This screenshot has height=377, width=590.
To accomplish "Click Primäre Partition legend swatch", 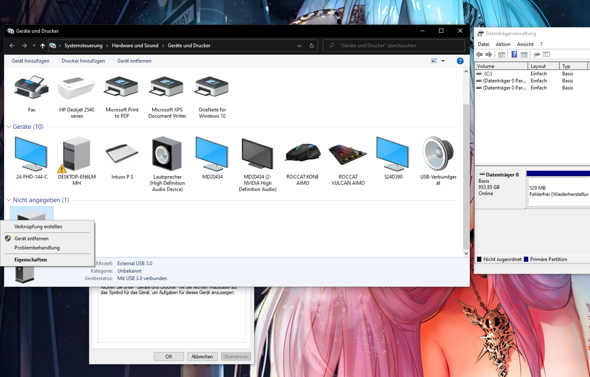I will [526, 259].
